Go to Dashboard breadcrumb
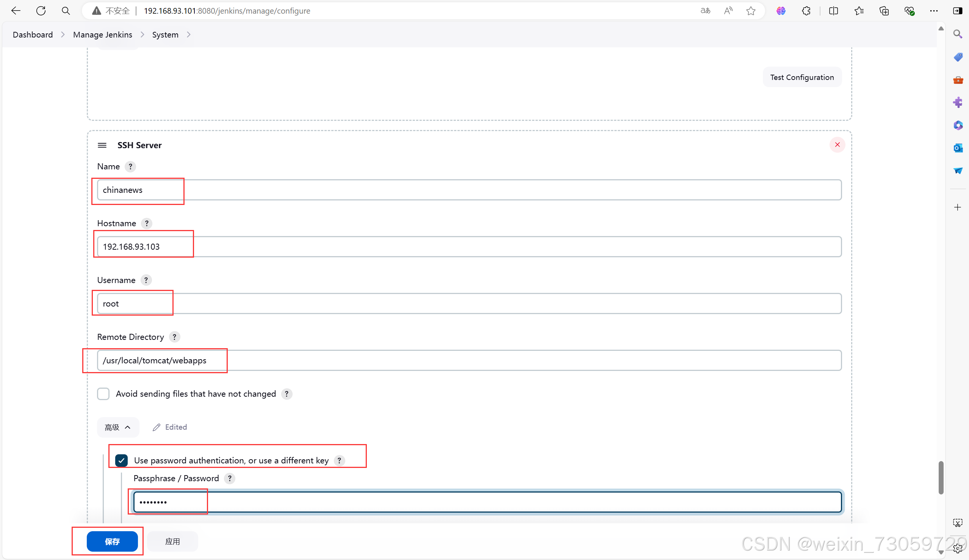The width and height of the screenshot is (969, 560). click(33, 34)
